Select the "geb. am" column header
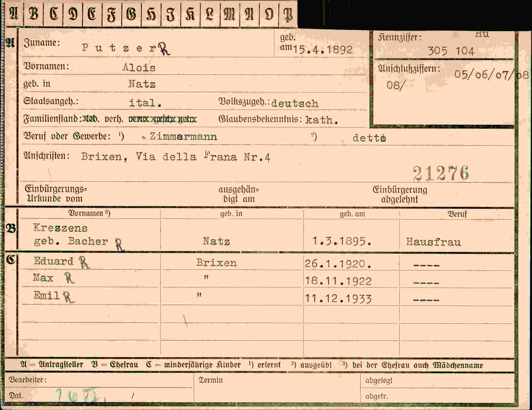Screen dimensions: 532x410 point(352,214)
